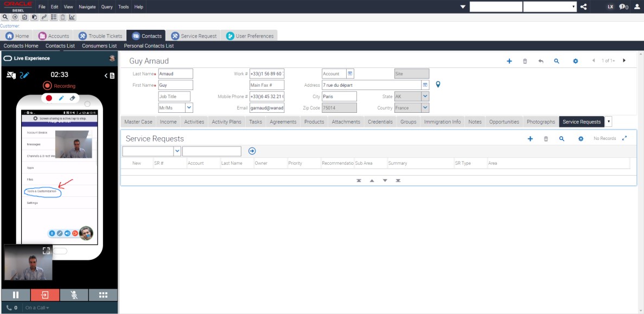Viewport: 644px width, 314px height.
Task: Open the On a Call status dropdown
Action: 37,307
